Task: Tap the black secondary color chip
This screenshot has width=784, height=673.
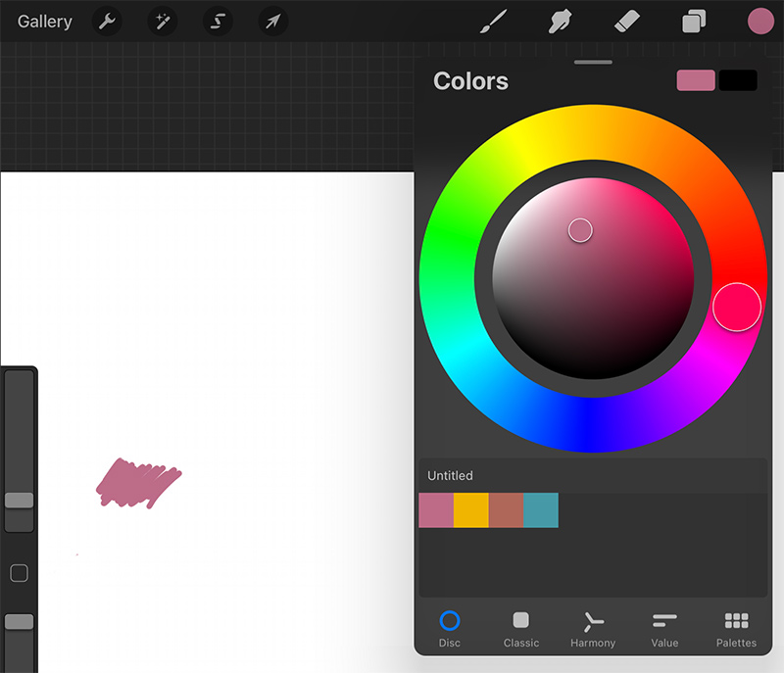Action: coord(738,80)
